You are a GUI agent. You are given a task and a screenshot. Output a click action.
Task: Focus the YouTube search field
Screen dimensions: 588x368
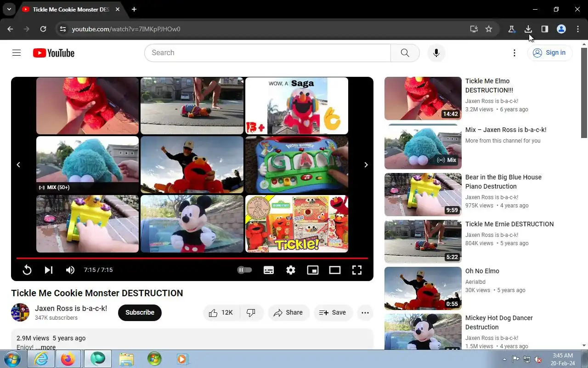(x=267, y=53)
